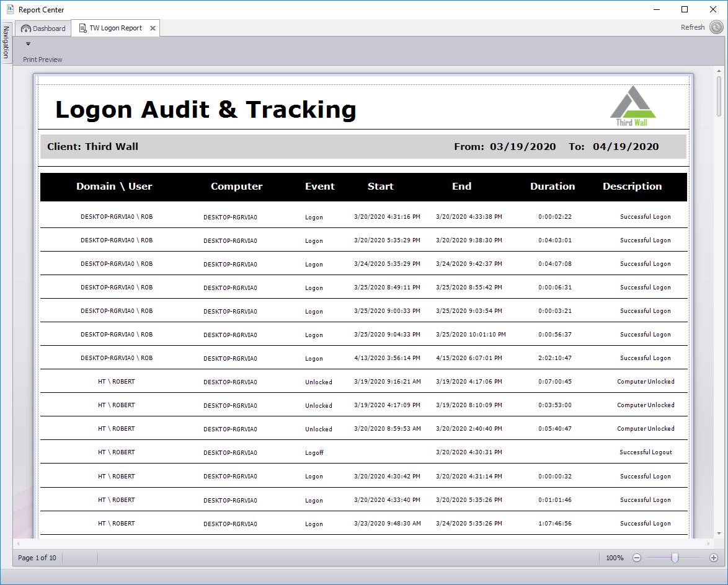728x585 pixels.
Task: Click the scroll down arrow
Action: click(719, 534)
